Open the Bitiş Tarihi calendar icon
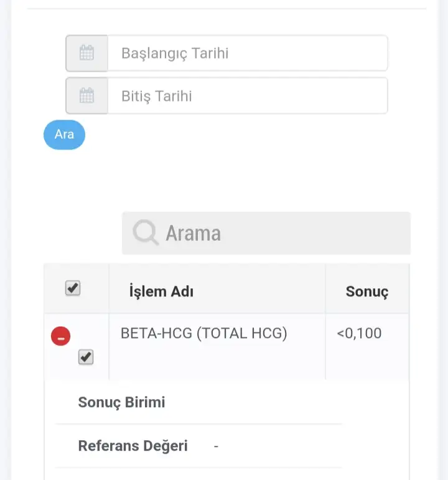448x480 pixels. click(86, 96)
